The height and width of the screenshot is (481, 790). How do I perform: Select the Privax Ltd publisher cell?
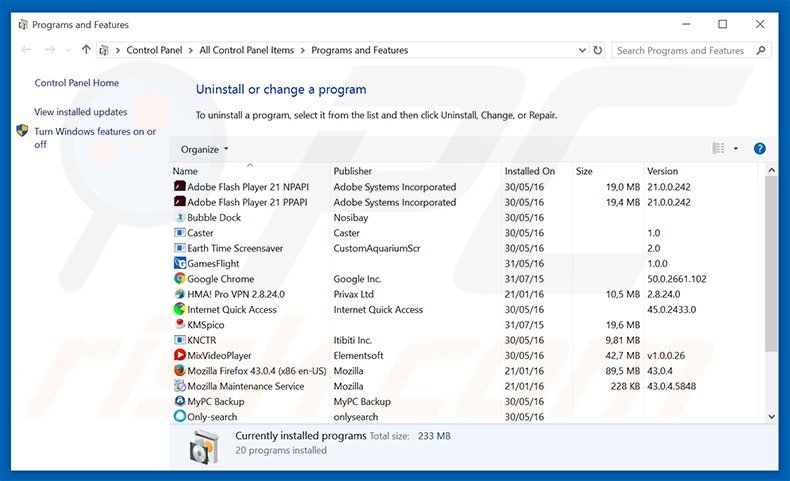tap(353, 294)
